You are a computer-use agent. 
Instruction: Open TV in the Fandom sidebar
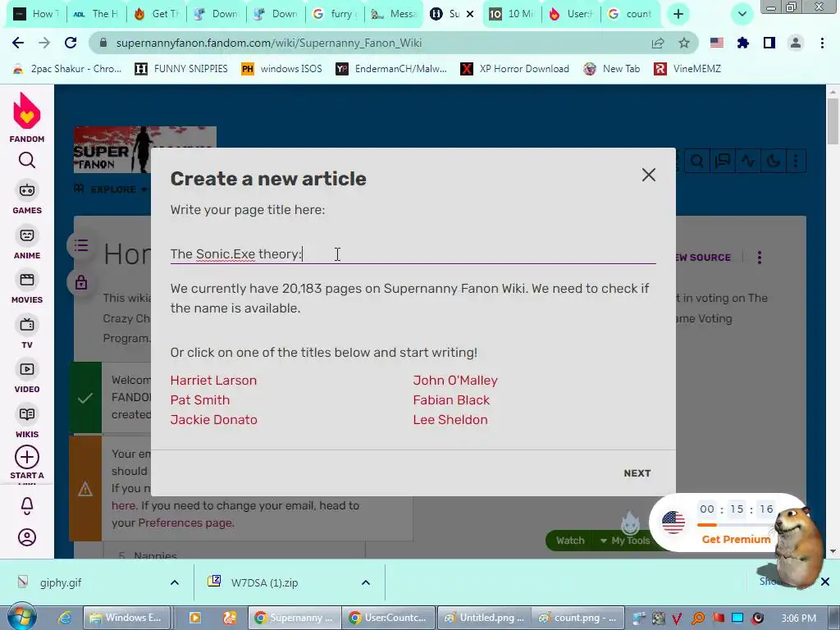(27, 332)
